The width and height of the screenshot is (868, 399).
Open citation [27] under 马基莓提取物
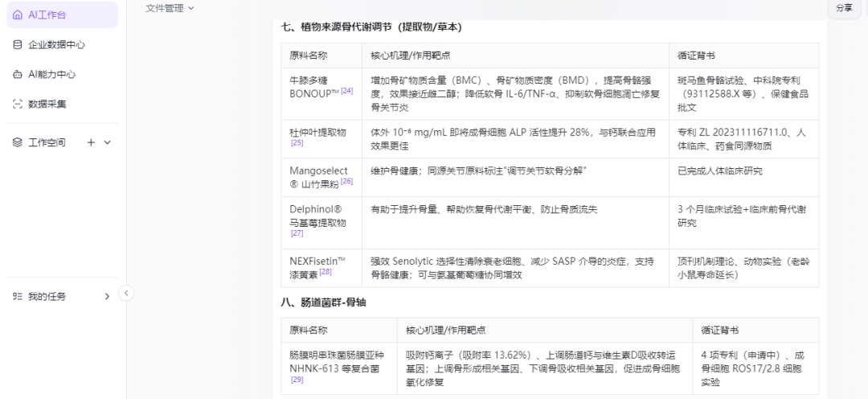(x=297, y=233)
